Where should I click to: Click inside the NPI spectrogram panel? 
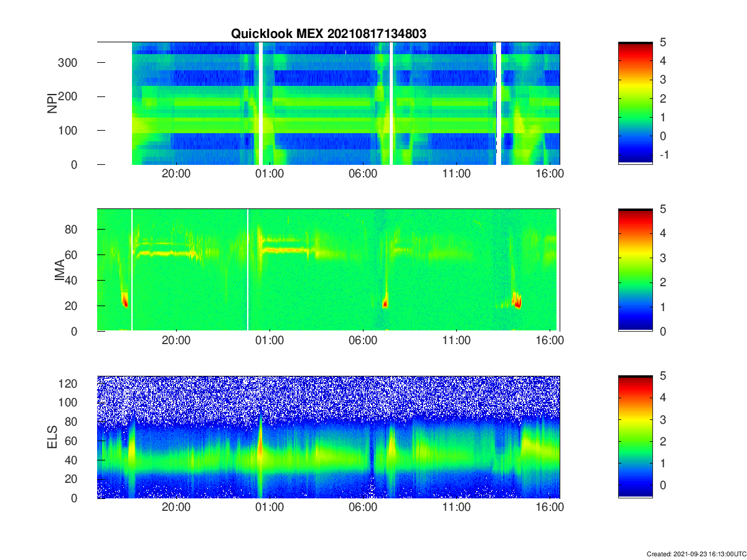(328, 103)
